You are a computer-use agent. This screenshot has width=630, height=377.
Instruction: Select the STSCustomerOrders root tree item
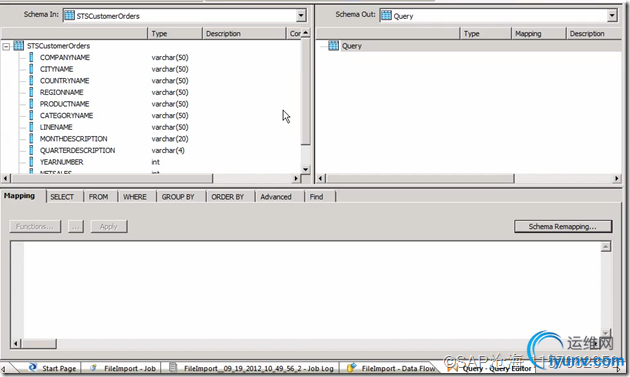point(59,46)
